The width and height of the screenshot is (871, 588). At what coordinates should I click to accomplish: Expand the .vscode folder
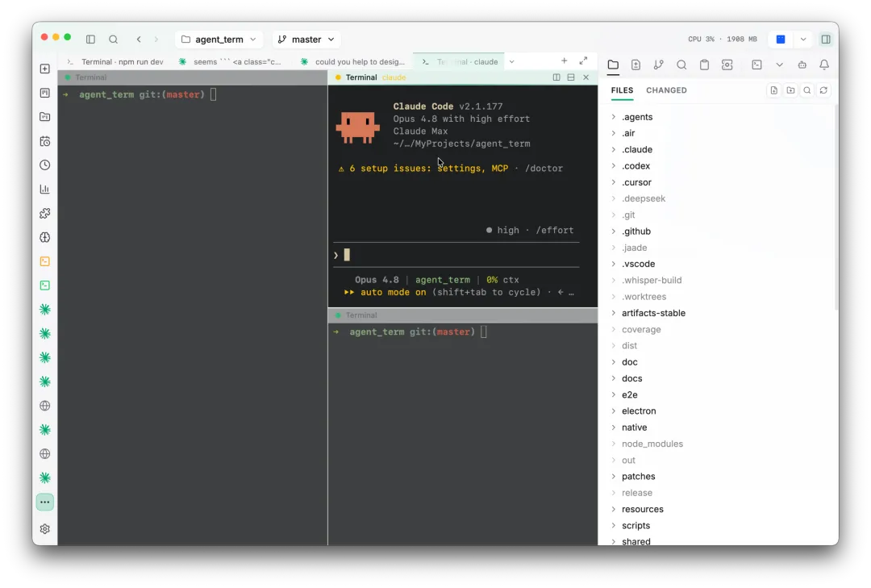click(613, 264)
